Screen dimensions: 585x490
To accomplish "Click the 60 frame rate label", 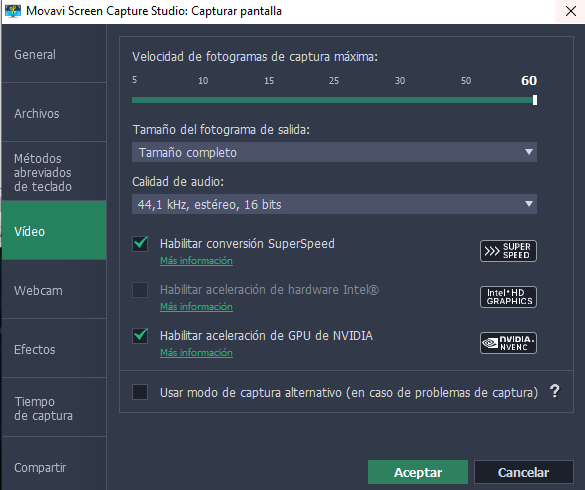I will [529, 81].
